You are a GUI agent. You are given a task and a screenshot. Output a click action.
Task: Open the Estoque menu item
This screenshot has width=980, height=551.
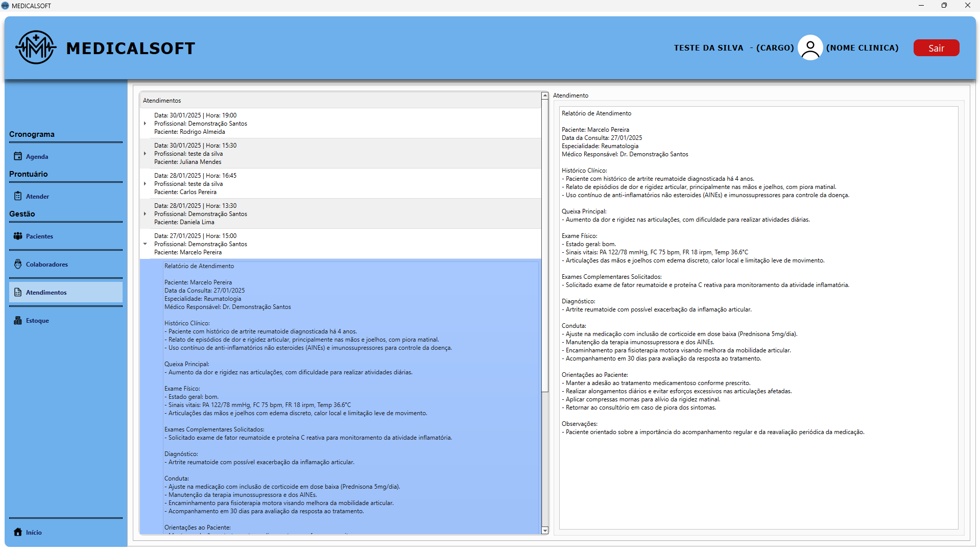point(66,320)
